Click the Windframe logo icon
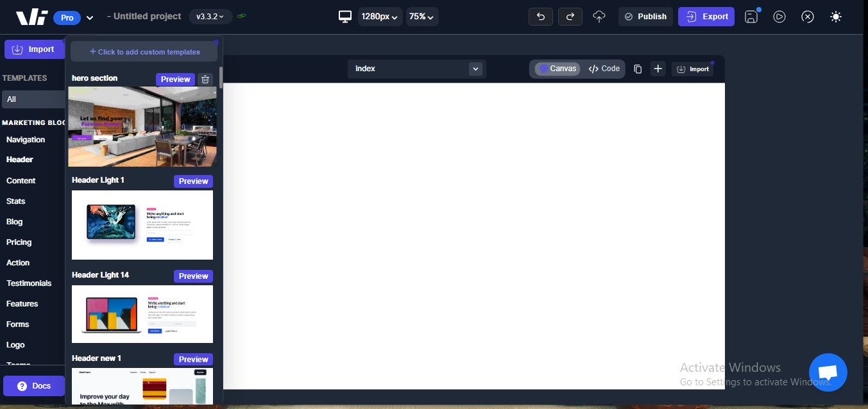The image size is (868, 409). pyautogui.click(x=31, y=17)
